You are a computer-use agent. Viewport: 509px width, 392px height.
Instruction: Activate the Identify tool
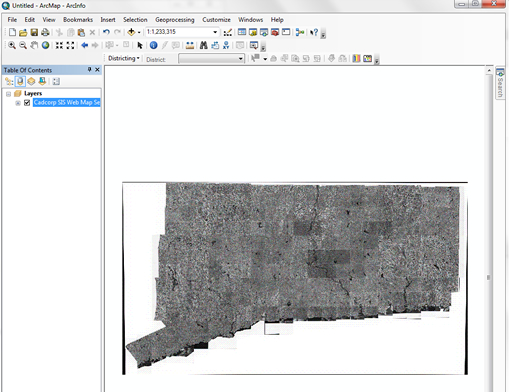pos(153,45)
